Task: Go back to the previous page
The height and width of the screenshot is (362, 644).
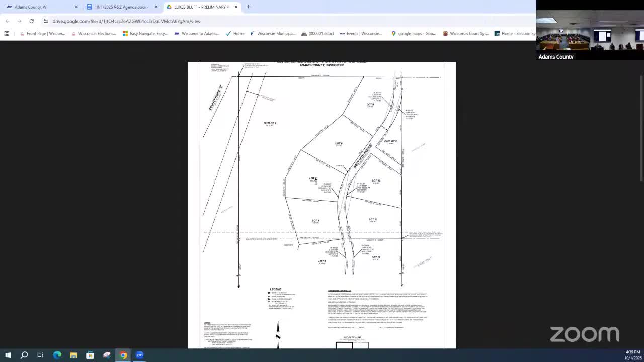Action: (7, 21)
